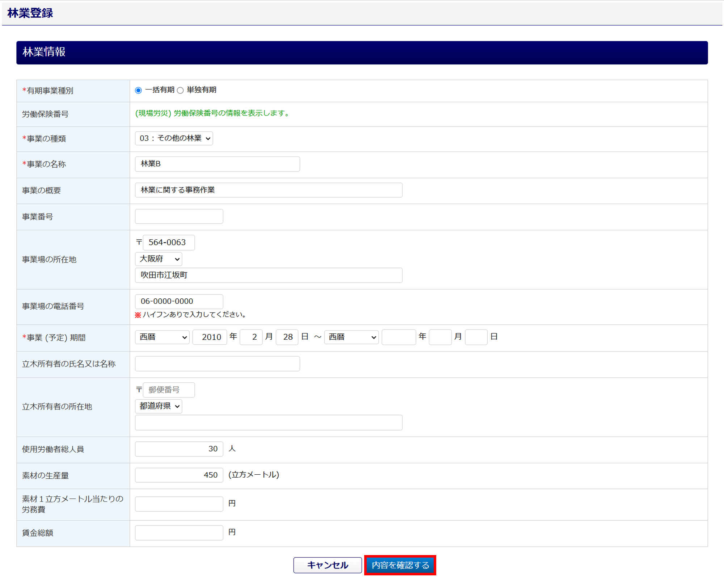Click the phone number field 06-0000-0000
724x588 pixels.
[179, 301]
